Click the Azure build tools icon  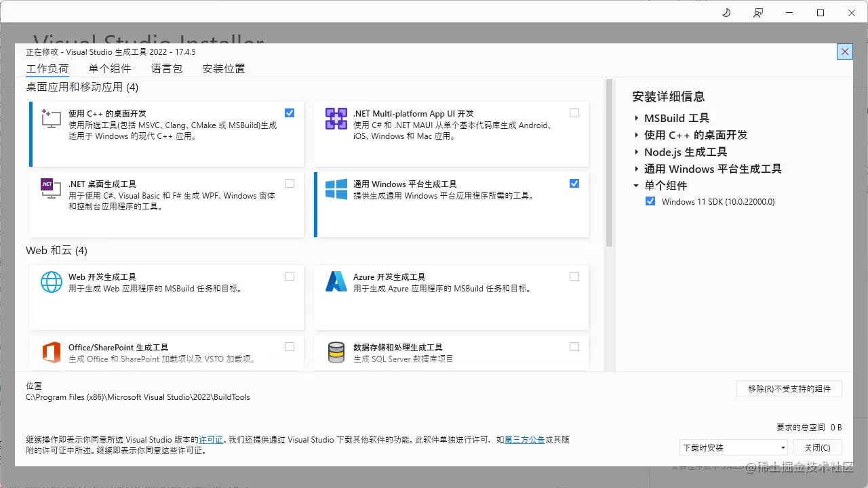coord(336,281)
